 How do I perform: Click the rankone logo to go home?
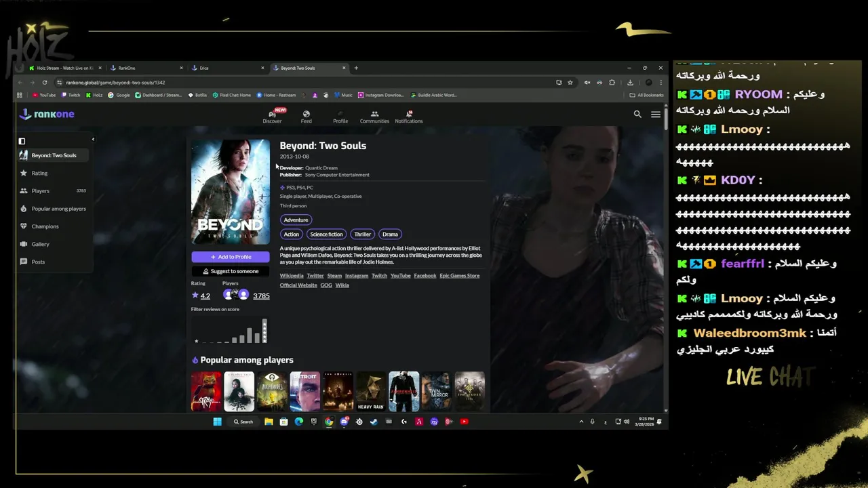coord(47,114)
